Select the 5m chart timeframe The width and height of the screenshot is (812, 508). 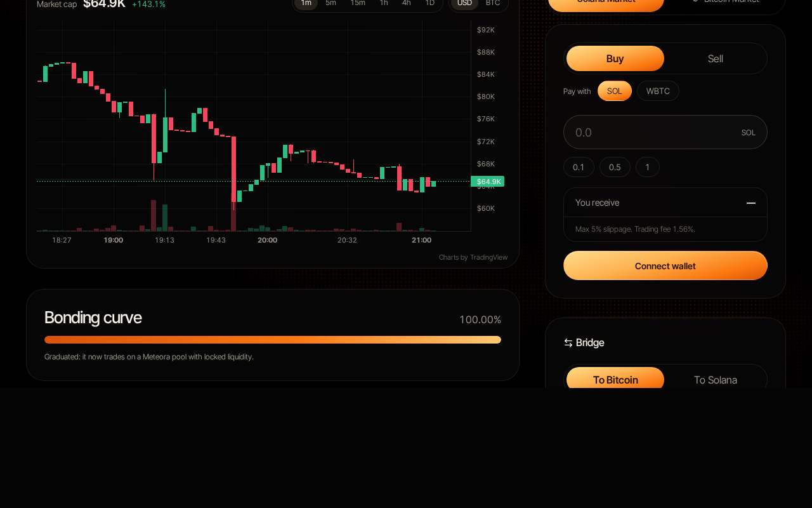tap(331, 3)
